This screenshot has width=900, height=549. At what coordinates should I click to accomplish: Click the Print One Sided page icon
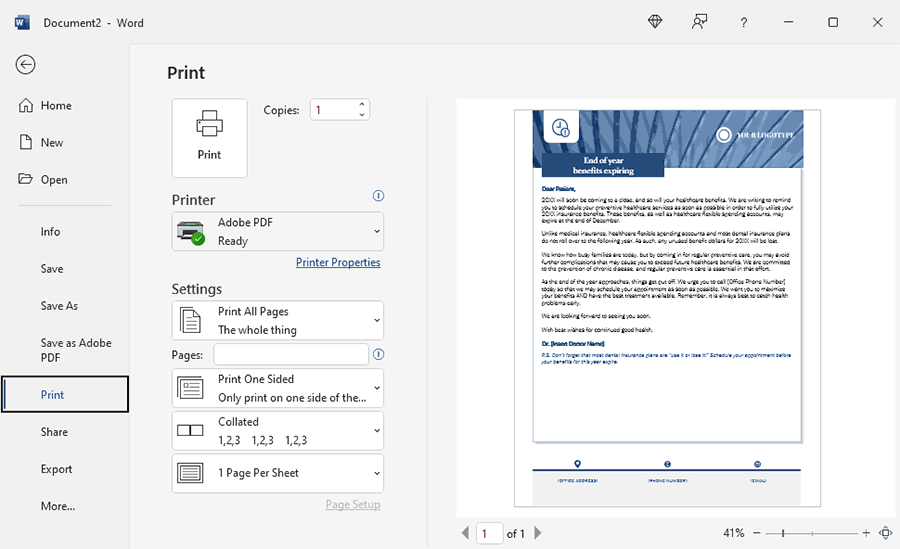point(191,388)
